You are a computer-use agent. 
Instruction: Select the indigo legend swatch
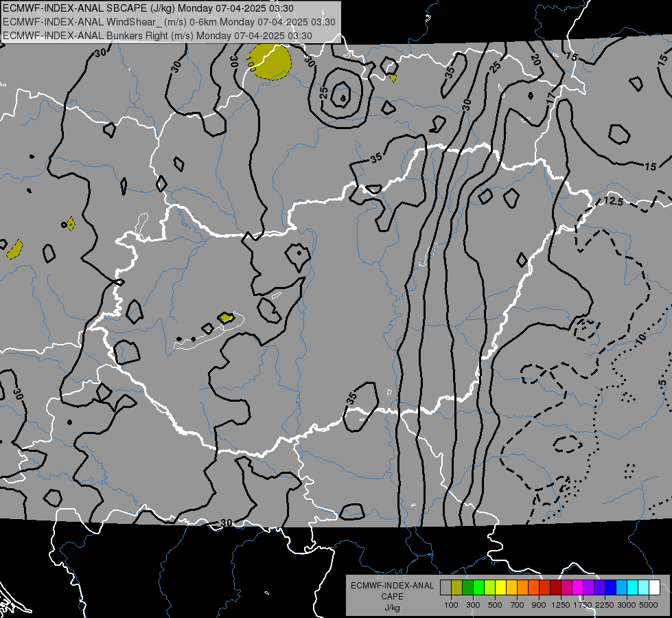(599, 588)
